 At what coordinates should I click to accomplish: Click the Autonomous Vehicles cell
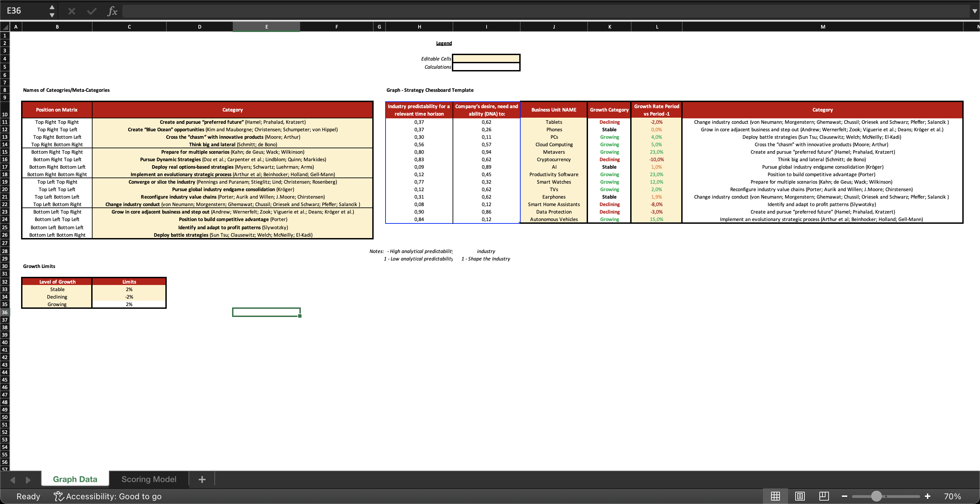tap(554, 219)
